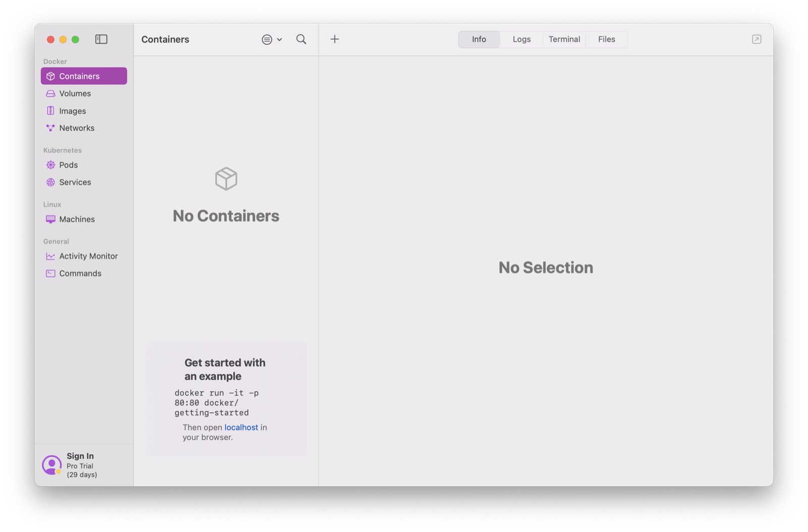This screenshot has height=532, width=808.
Task: Switch to the Info tab
Action: (479, 39)
